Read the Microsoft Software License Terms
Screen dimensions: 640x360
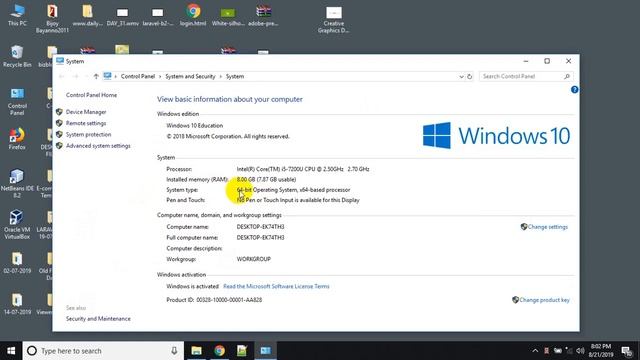276,287
